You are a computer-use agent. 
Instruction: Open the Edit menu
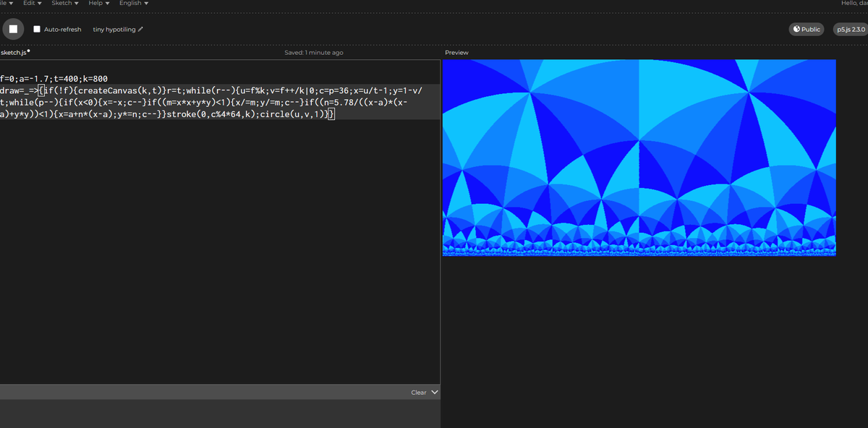[x=33, y=4]
